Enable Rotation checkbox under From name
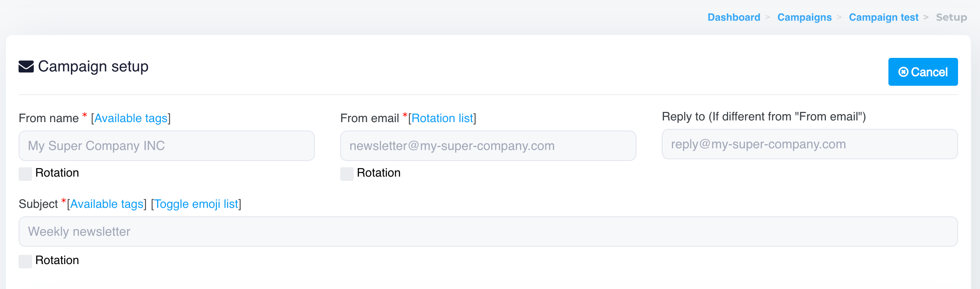The image size is (980, 289). [25, 174]
